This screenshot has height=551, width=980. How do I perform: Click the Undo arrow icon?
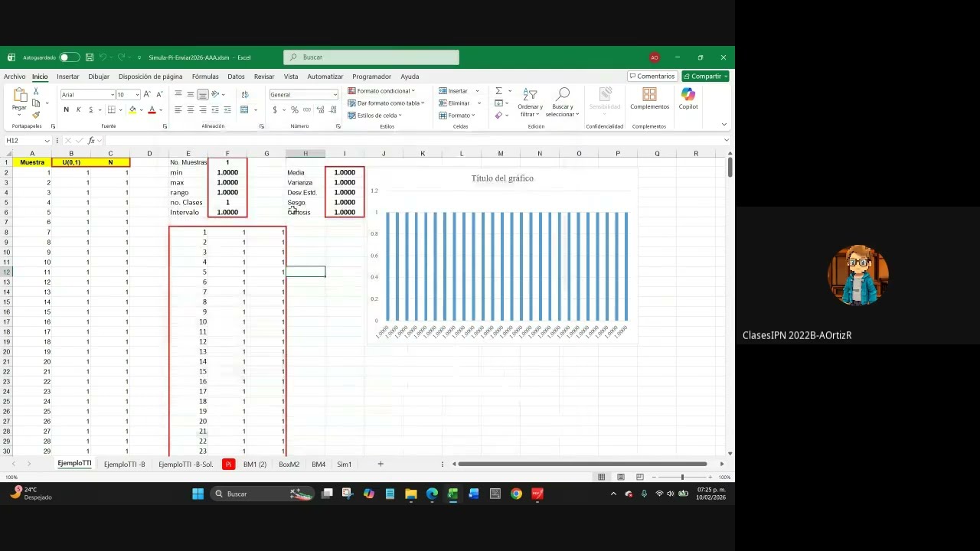click(x=103, y=57)
